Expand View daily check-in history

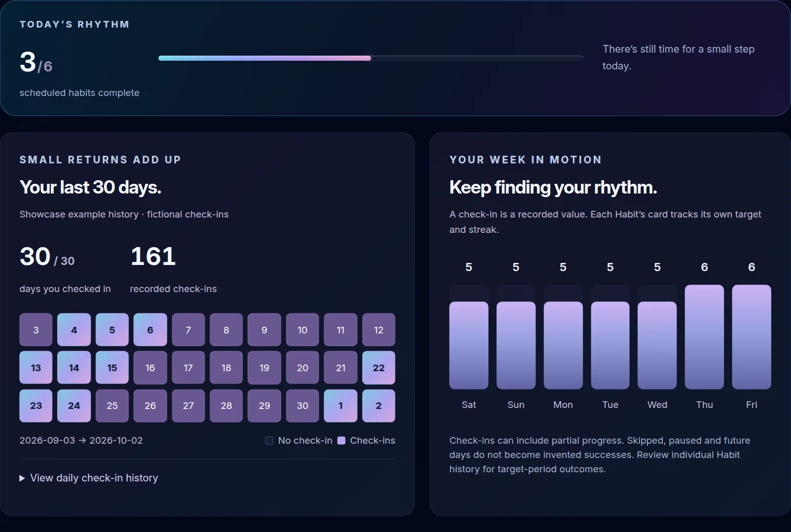click(89, 478)
